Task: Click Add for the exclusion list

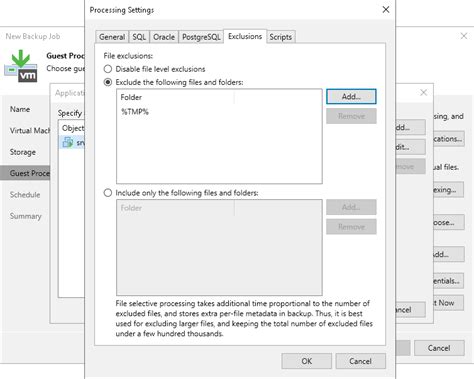Action: pos(351,97)
